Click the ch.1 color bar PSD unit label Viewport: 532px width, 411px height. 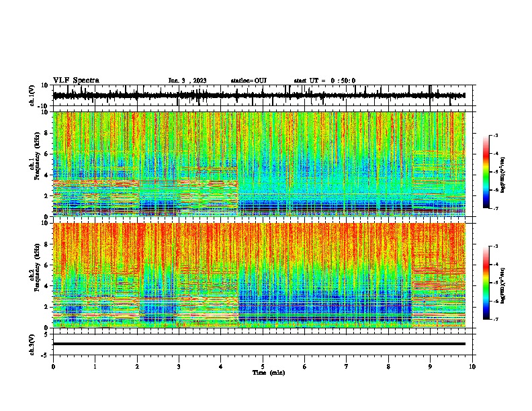[504, 175]
